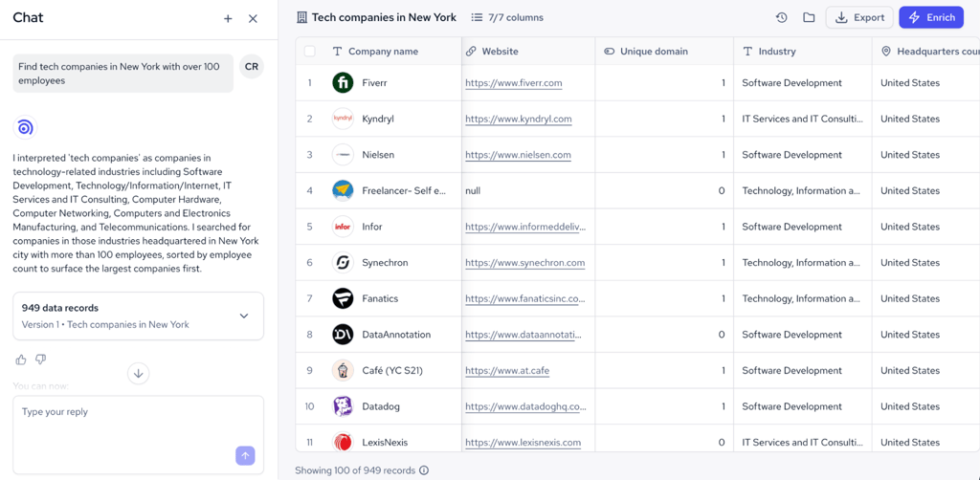Click the Infor company logo
The image size is (980, 480).
click(343, 227)
